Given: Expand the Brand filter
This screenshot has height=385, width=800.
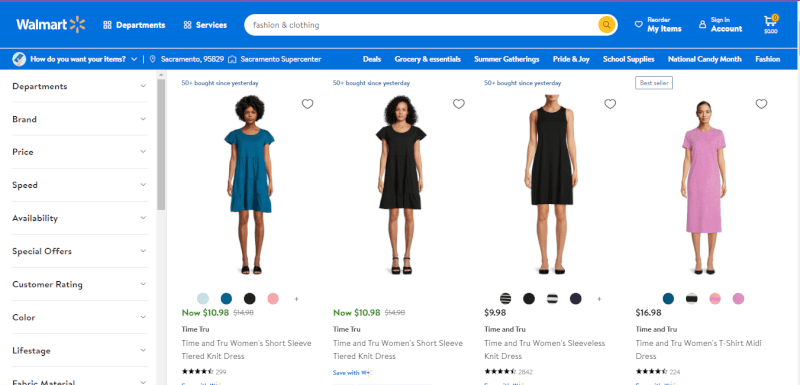Looking at the screenshot, I should [x=79, y=119].
